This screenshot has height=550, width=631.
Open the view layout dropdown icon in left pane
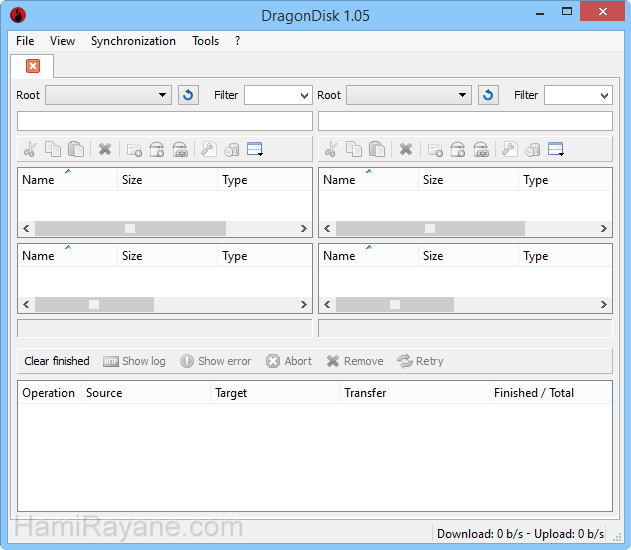[x=255, y=150]
